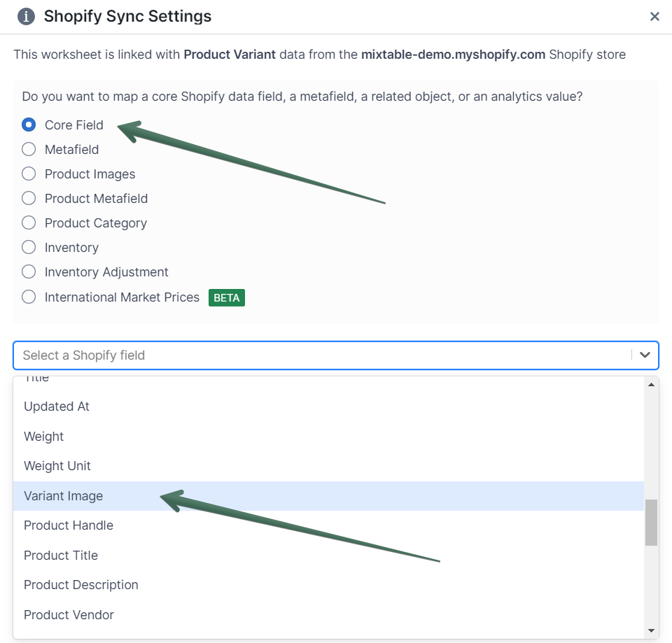
Task: Select Product Vendor from the list
Action: [x=69, y=614]
